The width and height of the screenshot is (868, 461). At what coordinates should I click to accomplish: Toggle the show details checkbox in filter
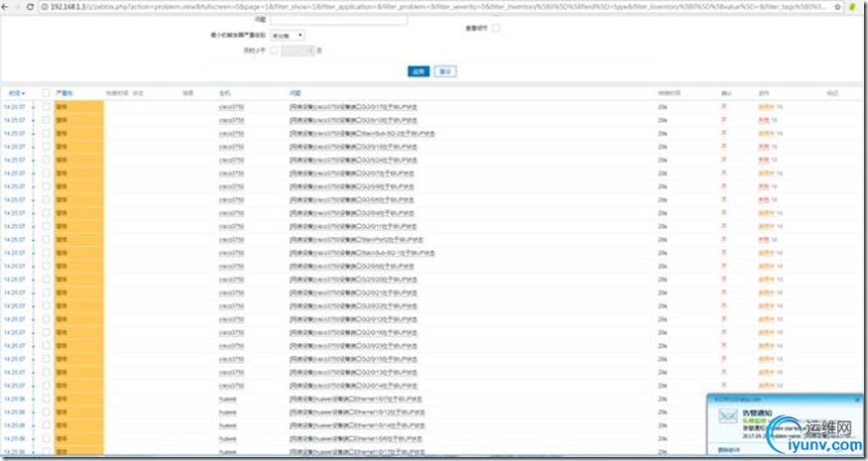click(496, 28)
